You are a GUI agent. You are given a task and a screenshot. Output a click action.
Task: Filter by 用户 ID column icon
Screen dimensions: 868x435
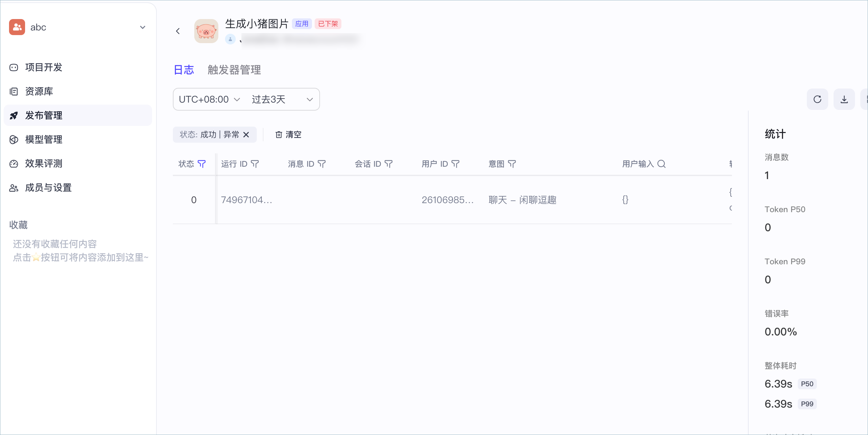pos(455,164)
